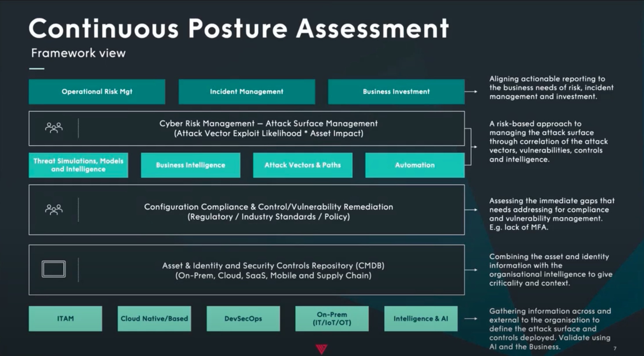Click the 'Aligning actionable reporting' description text
This screenshot has width=644, height=356.
(551, 88)
